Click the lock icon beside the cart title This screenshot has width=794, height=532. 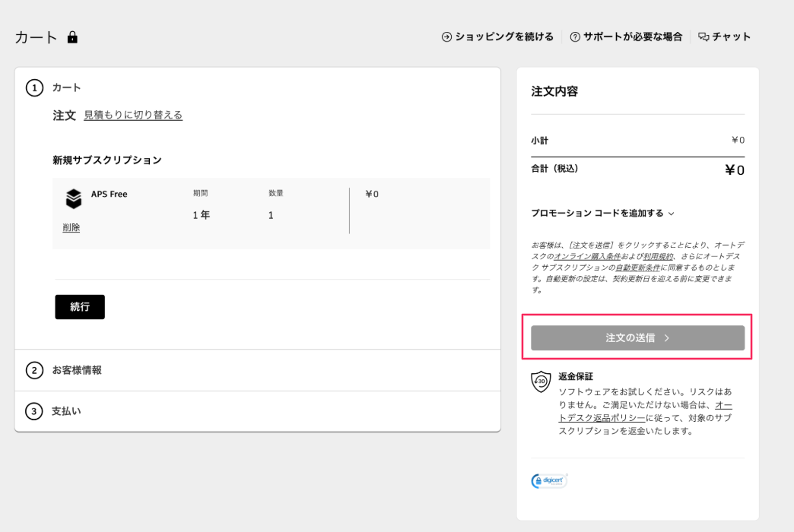point(71,36)
